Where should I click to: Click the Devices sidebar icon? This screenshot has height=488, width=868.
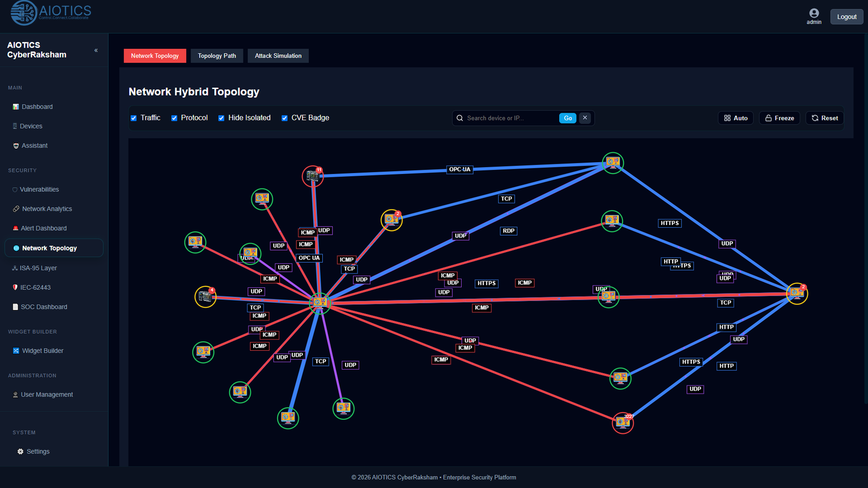[x=15, y=126]
